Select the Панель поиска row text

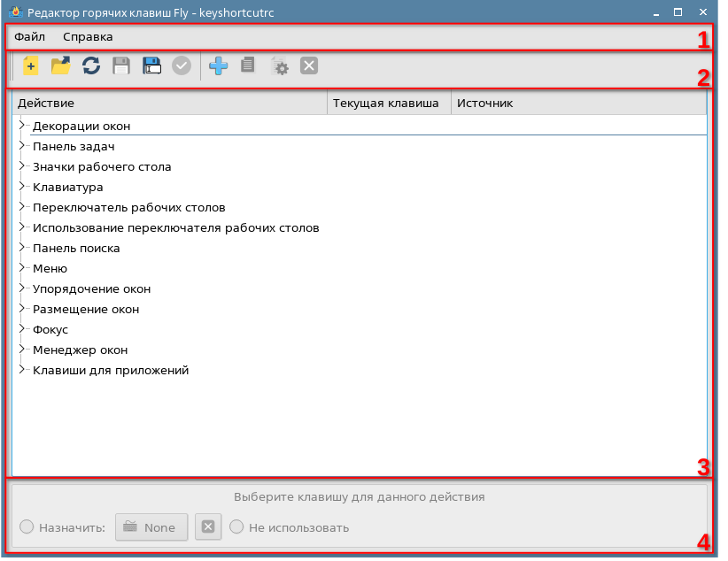(x=76, y=249)
